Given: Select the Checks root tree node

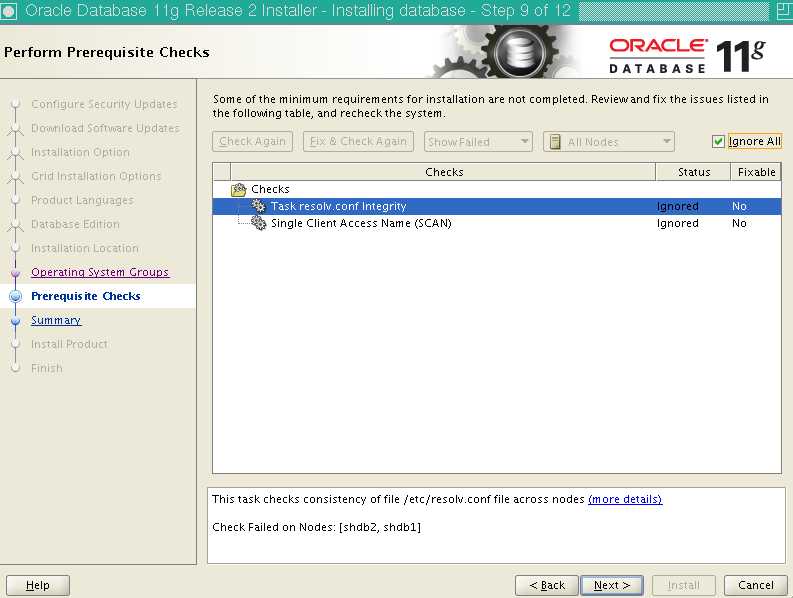Looking at the screenshot, I should pos(270,189).
